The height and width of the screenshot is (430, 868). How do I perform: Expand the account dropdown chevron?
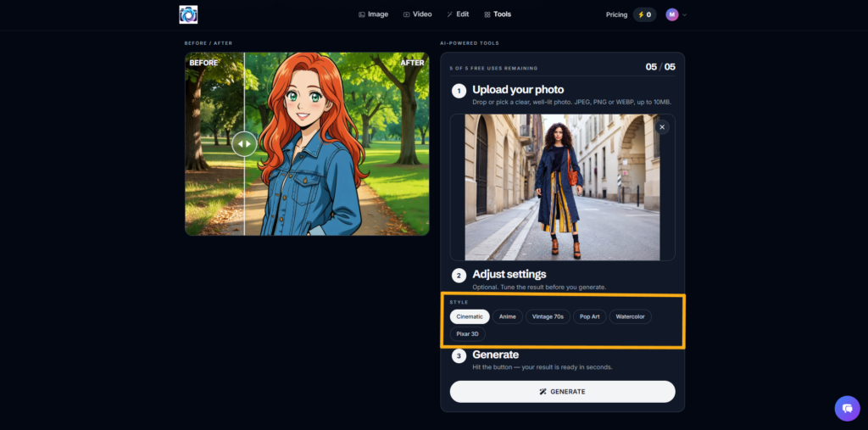click(685, 15)
